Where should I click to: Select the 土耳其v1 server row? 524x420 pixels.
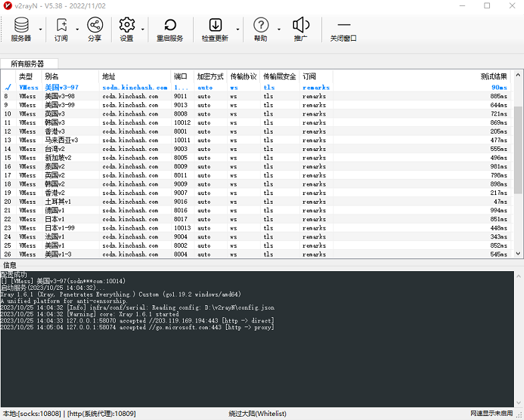(x=255, y=202)
